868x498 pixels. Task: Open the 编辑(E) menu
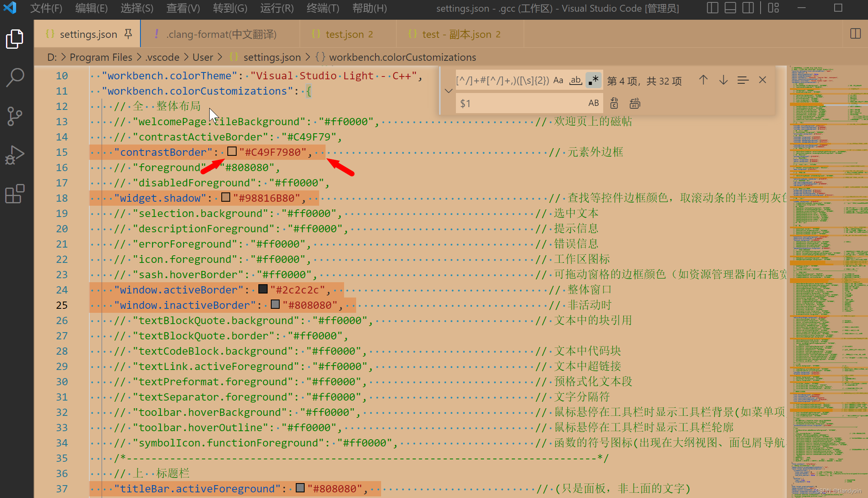[x=91, y=8]
